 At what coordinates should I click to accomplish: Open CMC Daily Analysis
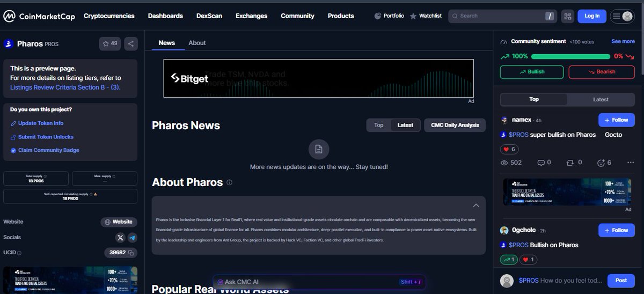click(455, 125)
